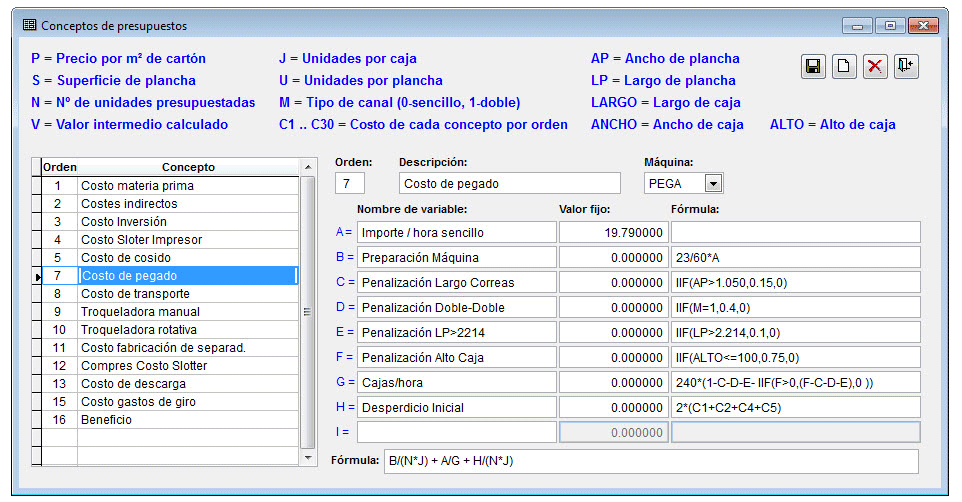This screenshot has height=502, width=962.
Task: Click the list scrollbar down arrow
Action: pyautogui.click(x=308, y=458)
